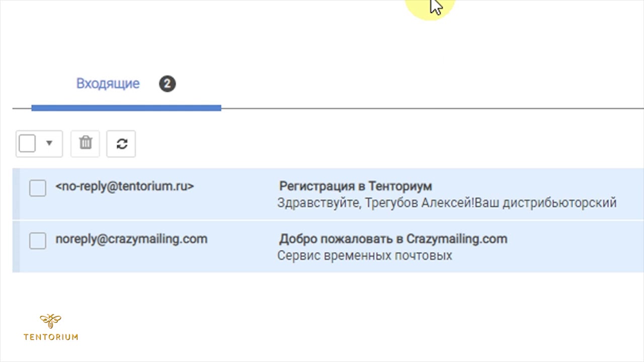This screenshot has height=362, width=644.
Task: Click preview text Здравствуйте, Трегубов Алексей
Action: (375, 203)
